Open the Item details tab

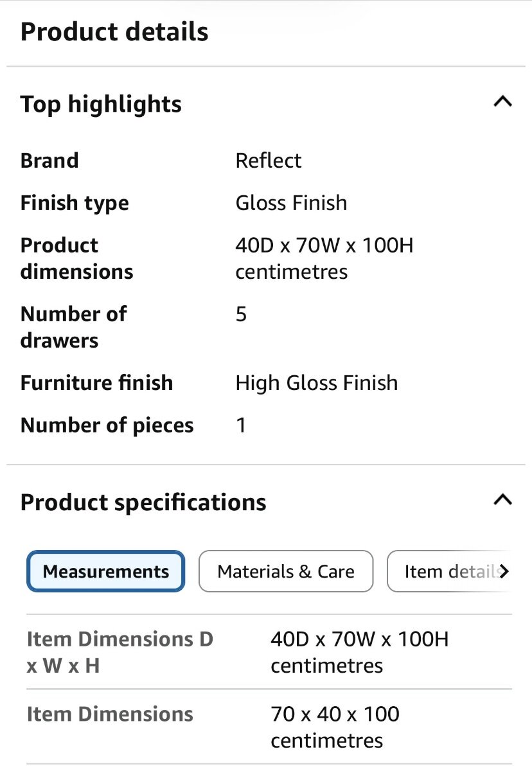[x=447, y=571]
